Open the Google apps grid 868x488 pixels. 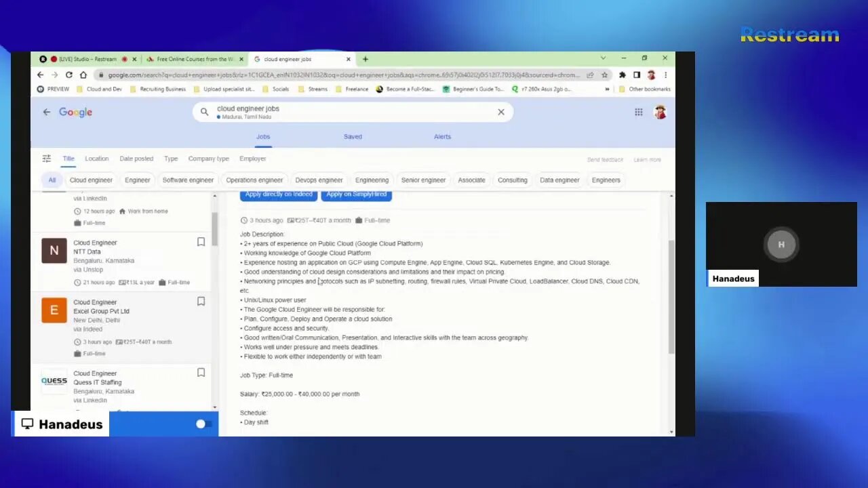coord(638,112)
